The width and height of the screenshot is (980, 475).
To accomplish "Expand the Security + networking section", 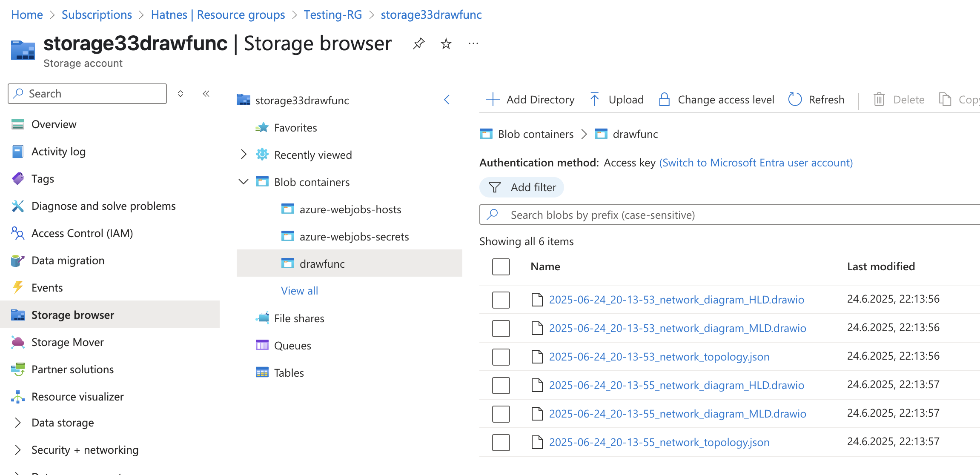I will [x=18, y=450].
